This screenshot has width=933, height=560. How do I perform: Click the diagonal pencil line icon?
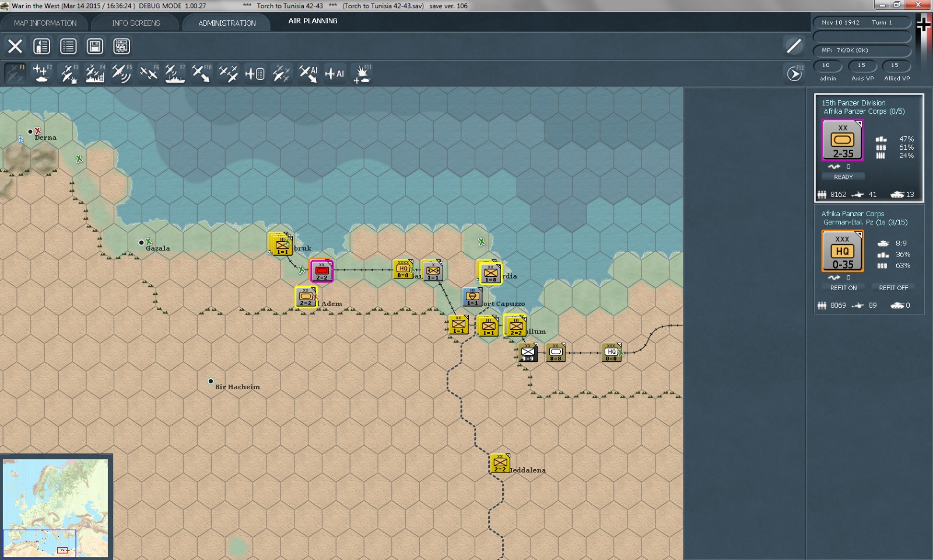pos(794,45)
